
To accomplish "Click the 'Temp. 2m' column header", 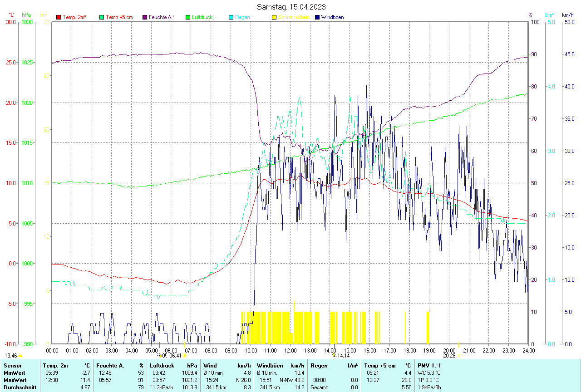I will (55, 365).
